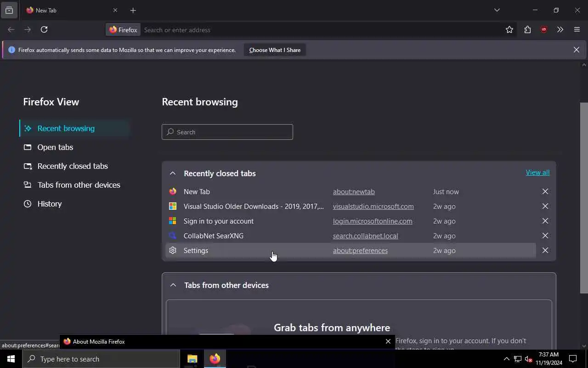588x368 pixels.
Task: Open the View all link
Action: pyautogui.click(x=537, y=172)
